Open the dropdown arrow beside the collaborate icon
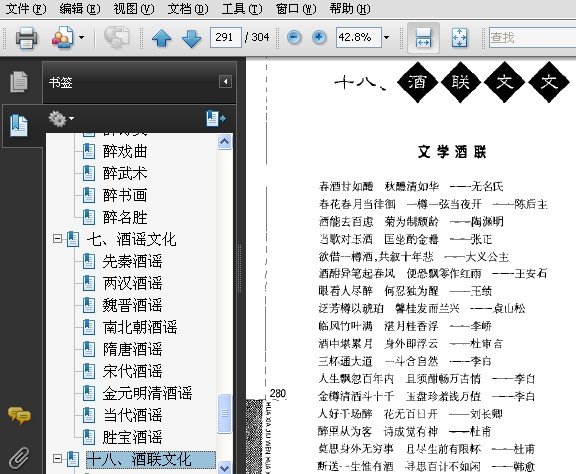This screenshot has height=474, width=576. click(82, 37)
